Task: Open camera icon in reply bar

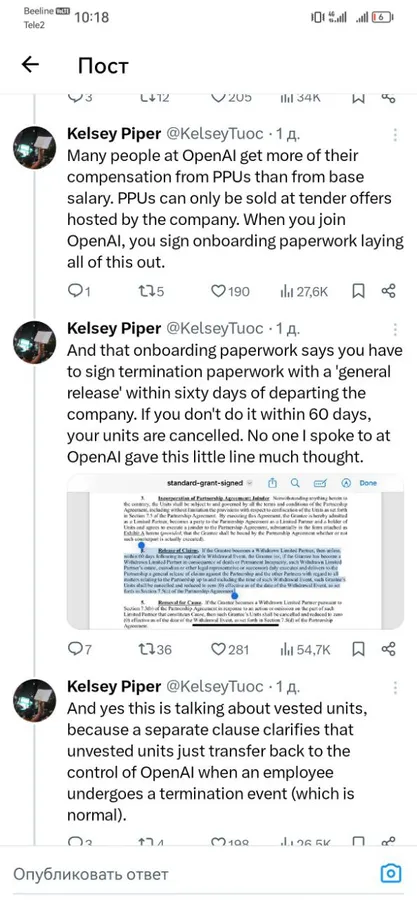Action: (391, 874)
